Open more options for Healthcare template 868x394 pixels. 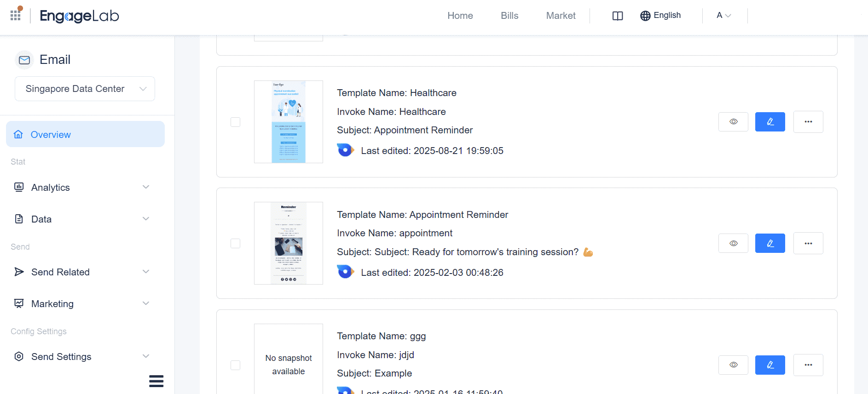808,122
